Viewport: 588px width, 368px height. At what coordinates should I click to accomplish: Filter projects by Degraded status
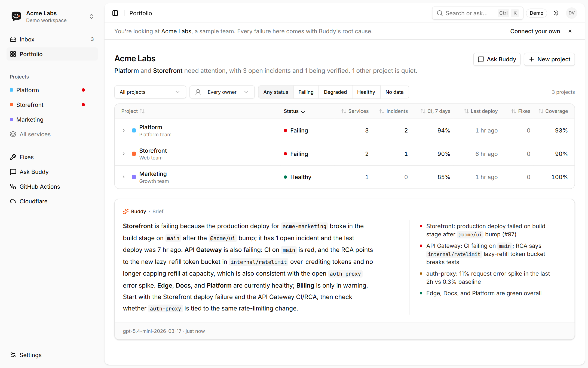click(335, 92)
